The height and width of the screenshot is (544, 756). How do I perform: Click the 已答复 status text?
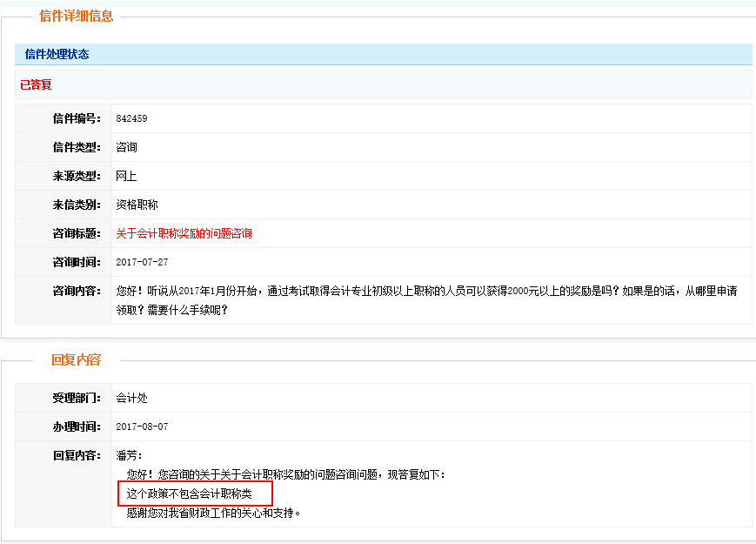pyautogui.click(x=37, y=84)
